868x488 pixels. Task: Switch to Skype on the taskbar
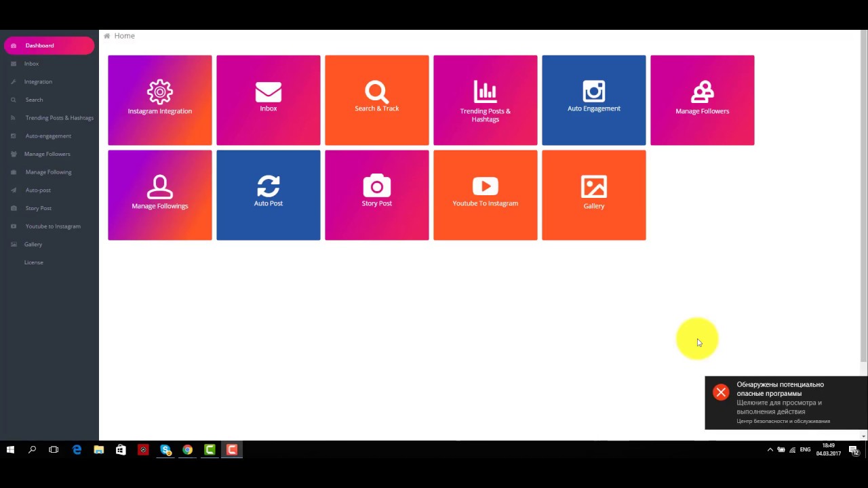pyautogui.click(x=165, y=449)
